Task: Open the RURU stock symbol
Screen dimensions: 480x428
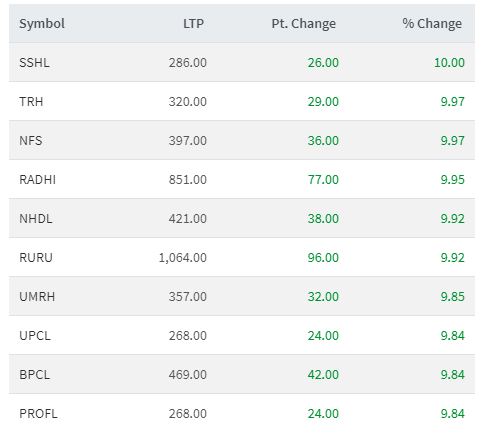Action: point(36,258)
